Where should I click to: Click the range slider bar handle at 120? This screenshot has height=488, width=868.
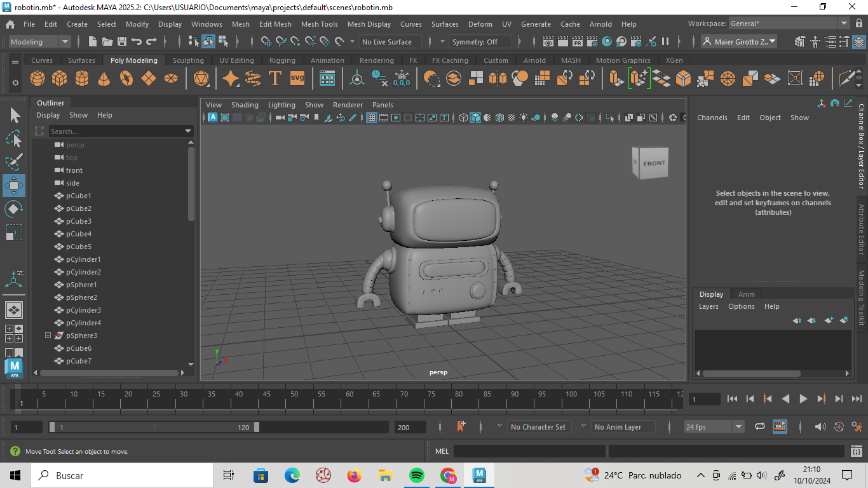pyautogui.click(x=257, y=427)
